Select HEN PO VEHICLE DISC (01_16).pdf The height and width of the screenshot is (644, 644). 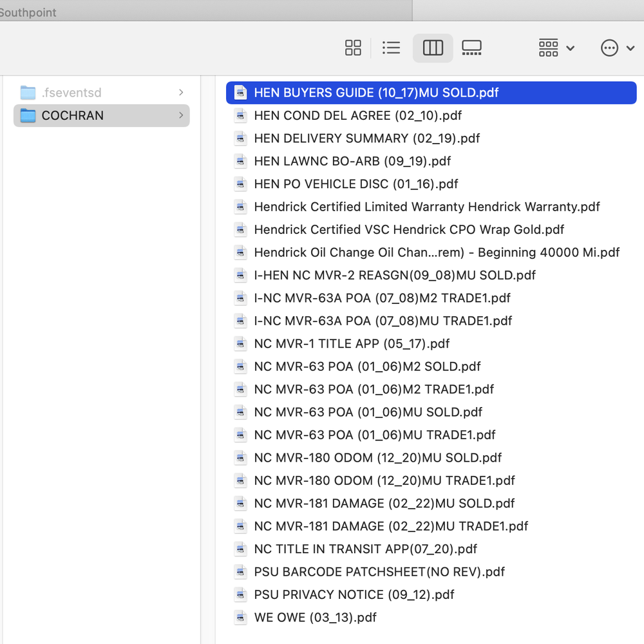pos(431,184)
